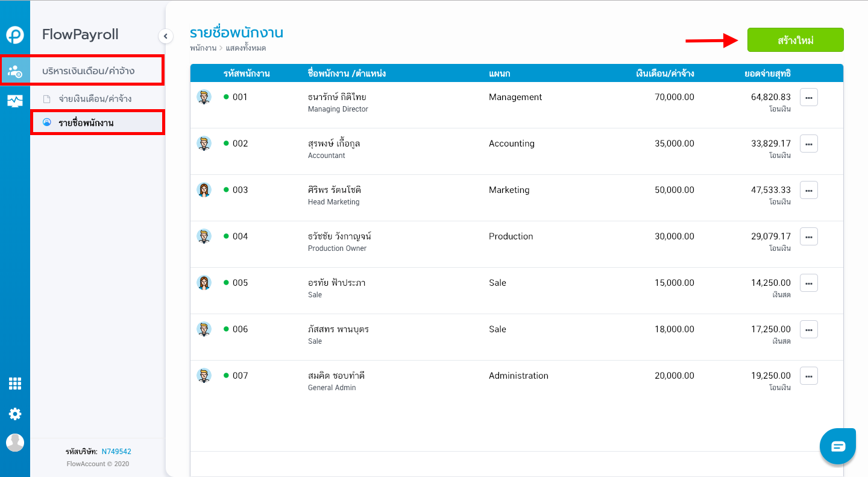
Task: Click the เงินเดือน/ค่าจ้าง column header
Action: coord(665,74)
